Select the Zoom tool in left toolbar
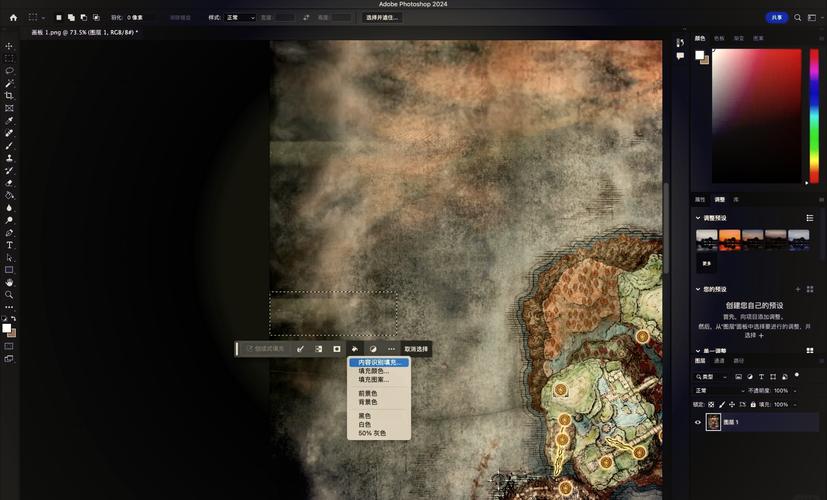 (9, 295)
